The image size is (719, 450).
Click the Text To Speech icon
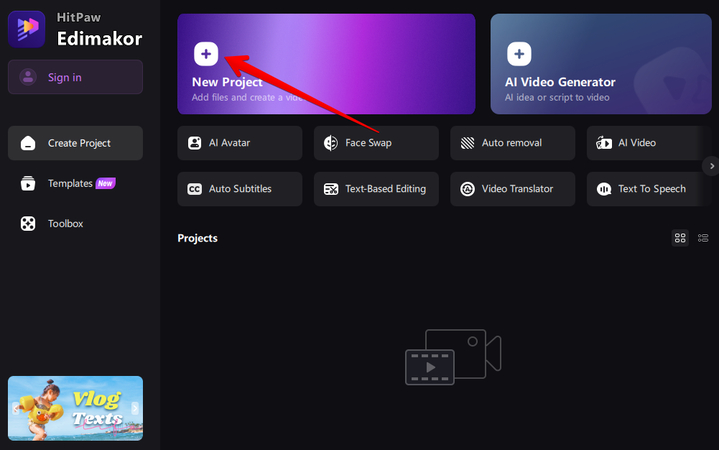pos(604,189)
